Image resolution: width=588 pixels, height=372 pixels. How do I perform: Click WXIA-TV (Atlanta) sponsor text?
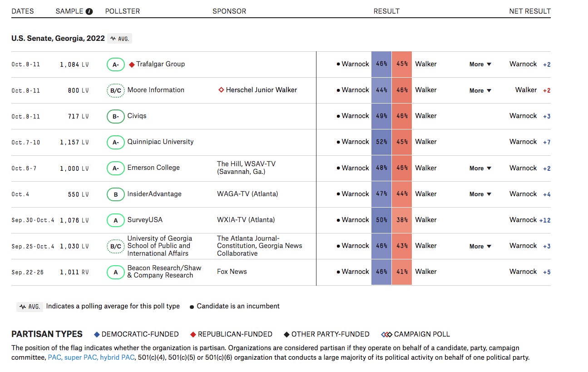(x=246, y=220)
